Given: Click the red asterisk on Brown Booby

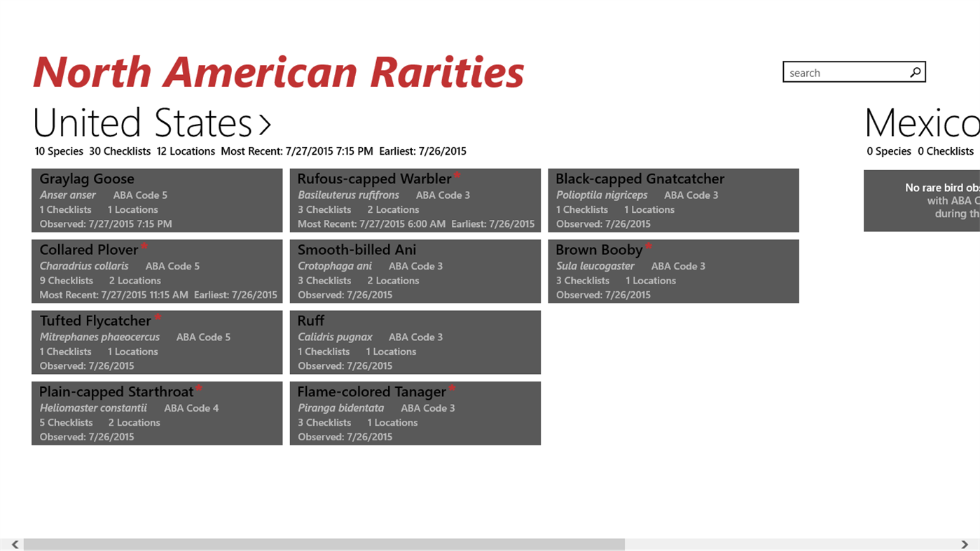Looking at the screenshot, I should 648,245.
